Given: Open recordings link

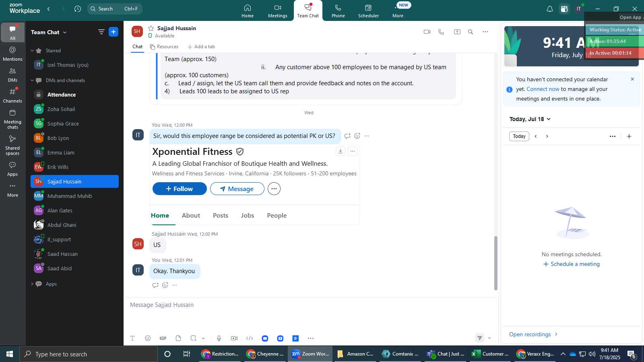Looking at the screenshot, I should coord(533,334).
